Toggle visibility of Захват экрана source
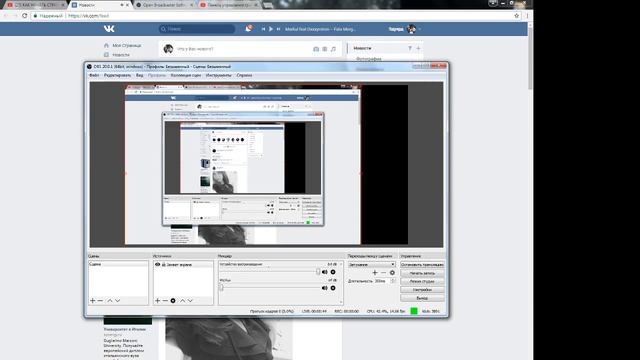640x360 pixels. (158, 264)
